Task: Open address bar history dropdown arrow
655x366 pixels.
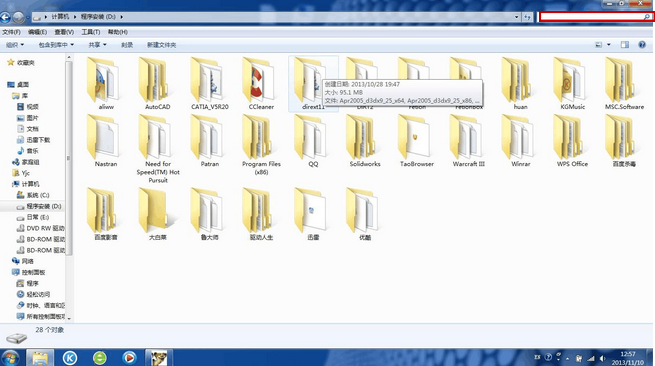Action: pyautogui.click(x=516, y=17)
